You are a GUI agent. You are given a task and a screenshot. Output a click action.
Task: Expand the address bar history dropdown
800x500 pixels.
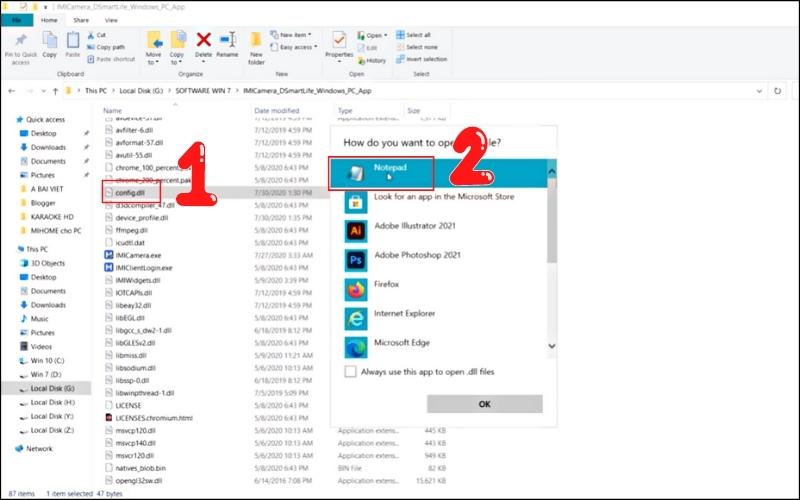tap(759, 91)
